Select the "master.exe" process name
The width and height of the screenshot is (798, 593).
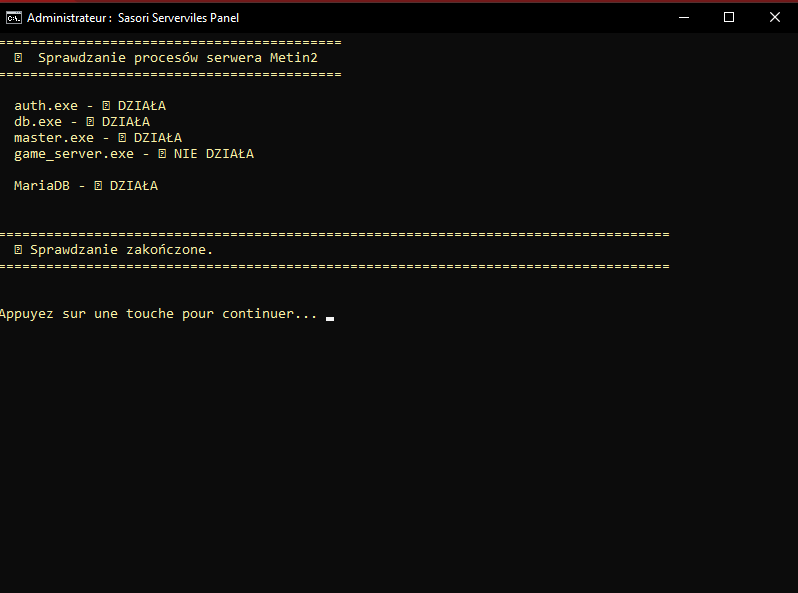(54, 138)
